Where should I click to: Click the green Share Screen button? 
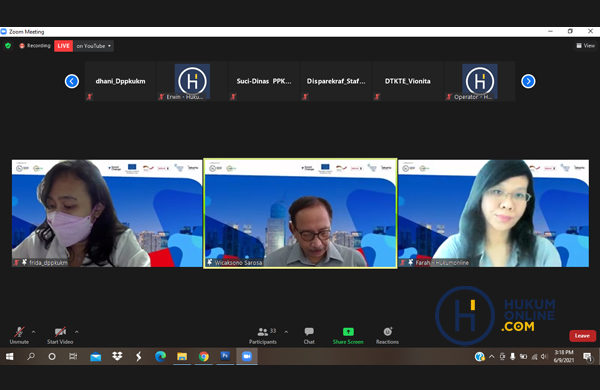point(348,335)
